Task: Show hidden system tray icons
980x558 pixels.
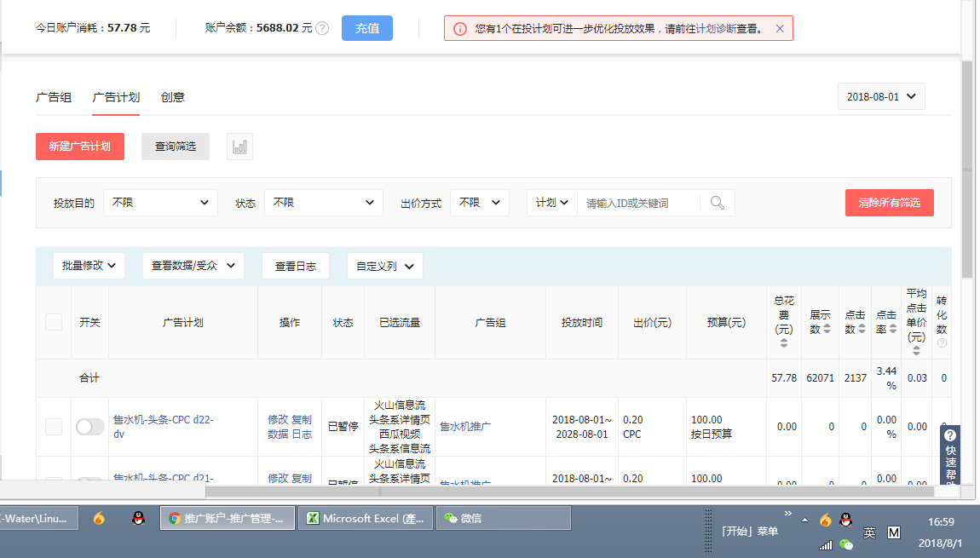Action: click(x=804, y=520)
